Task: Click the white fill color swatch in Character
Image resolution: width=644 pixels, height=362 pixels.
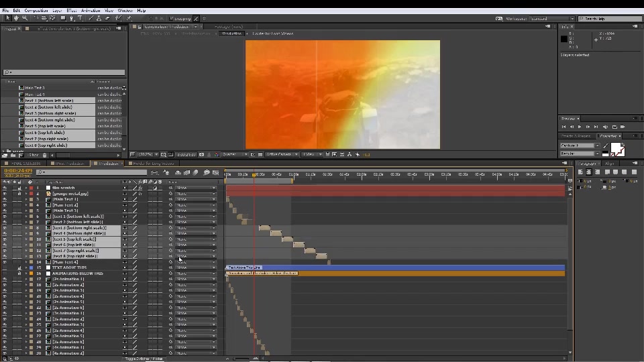Action: (615, 147)
